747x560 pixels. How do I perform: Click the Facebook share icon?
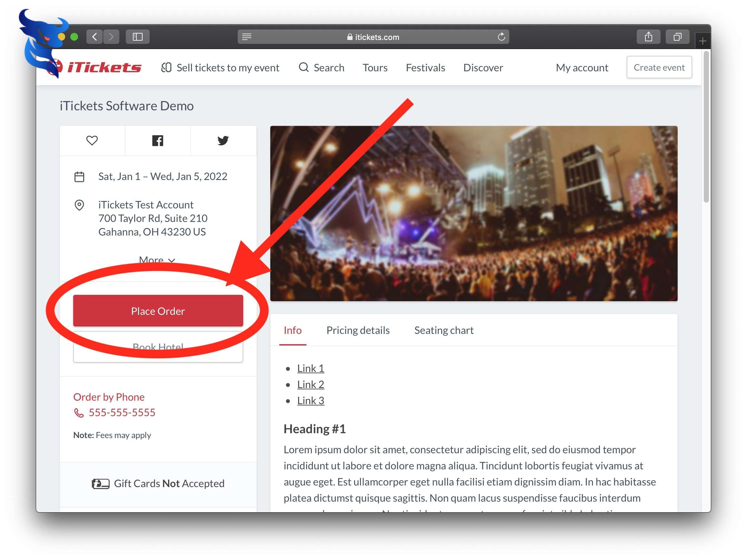pos(157,140)
